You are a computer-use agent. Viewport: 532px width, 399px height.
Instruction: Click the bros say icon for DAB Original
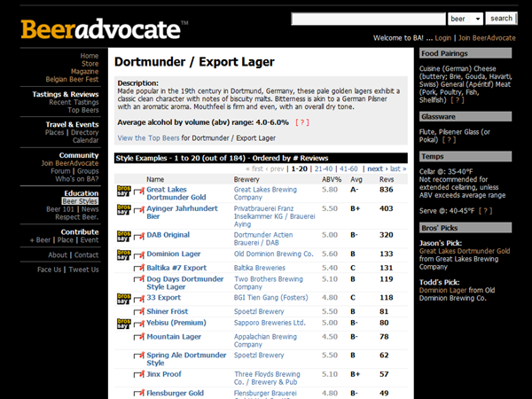[x=124, y=236]
